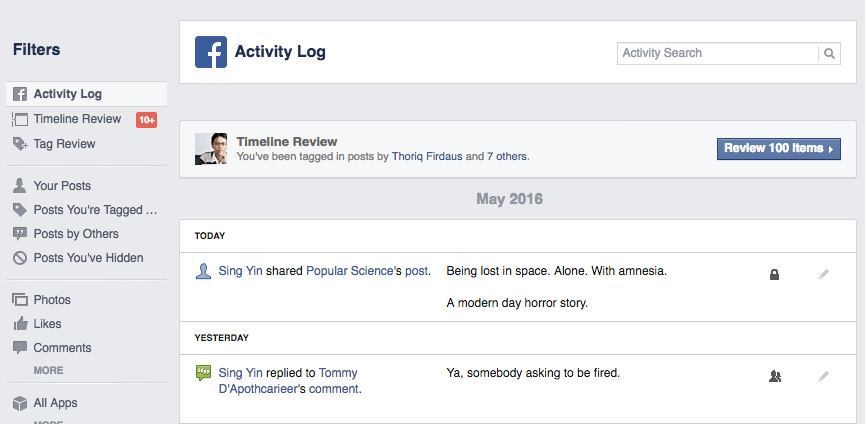Open the All Apps filter
The height and width of the screenshot is (424, 865).
click(x=55, y=403)
